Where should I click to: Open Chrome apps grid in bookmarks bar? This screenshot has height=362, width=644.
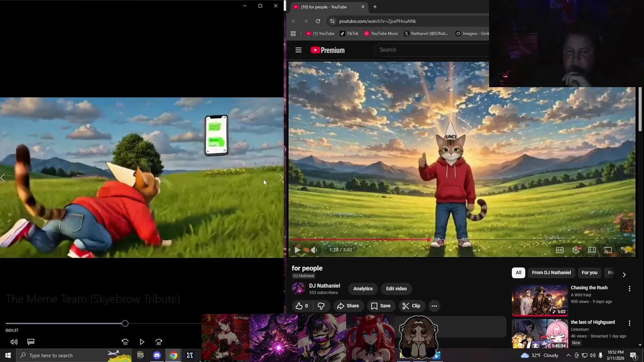pyautogui.click(x=293, y=34)
